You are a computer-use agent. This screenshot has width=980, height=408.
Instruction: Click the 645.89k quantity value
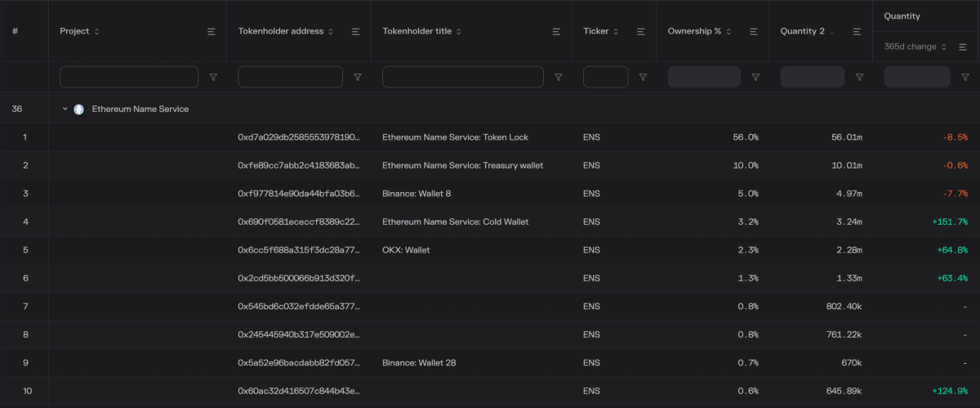tap(844, 391)
